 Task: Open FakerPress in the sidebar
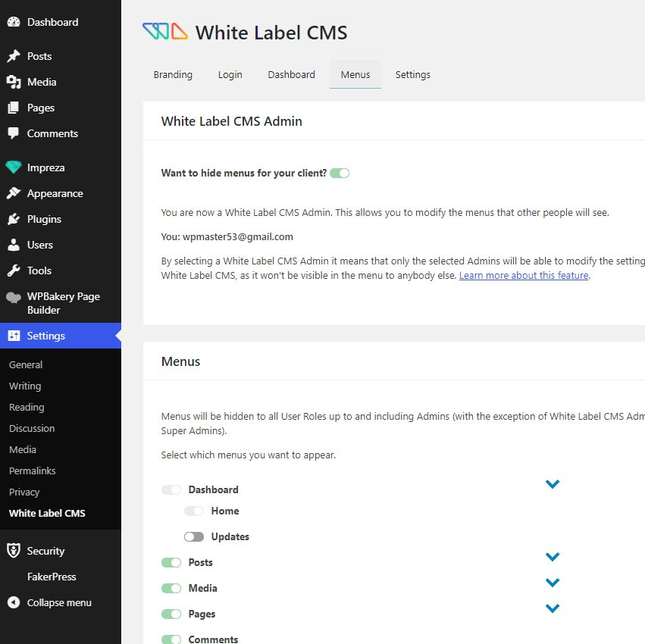coord(52,577)
